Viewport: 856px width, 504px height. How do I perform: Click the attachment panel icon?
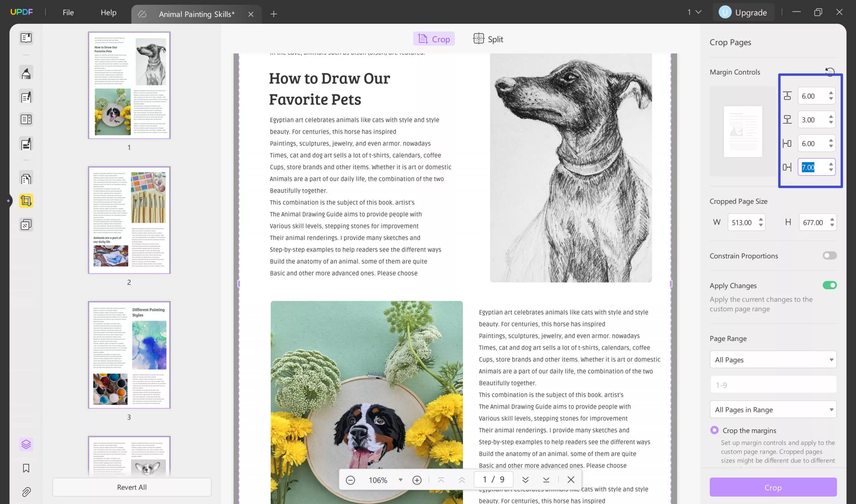[x=26, y=492]
